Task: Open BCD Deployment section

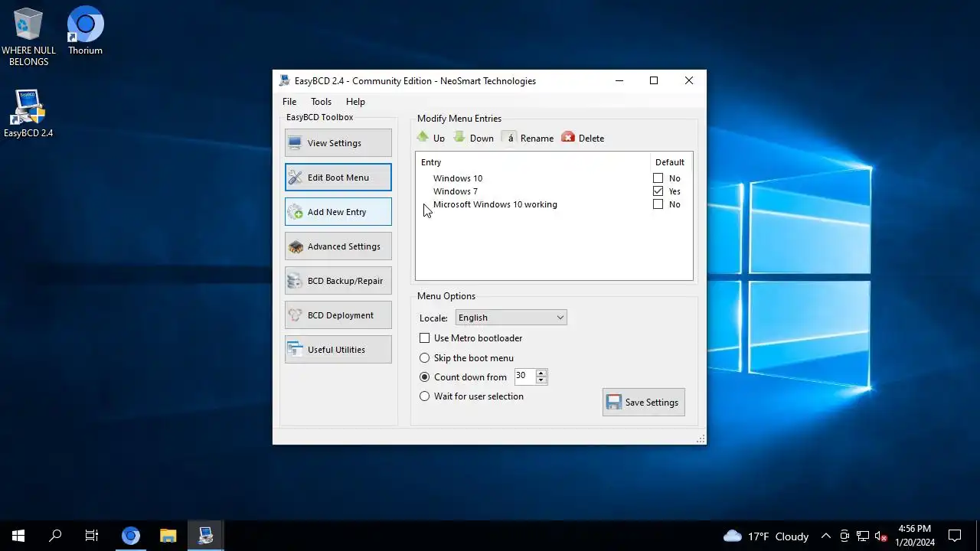Action: point(338,315)
